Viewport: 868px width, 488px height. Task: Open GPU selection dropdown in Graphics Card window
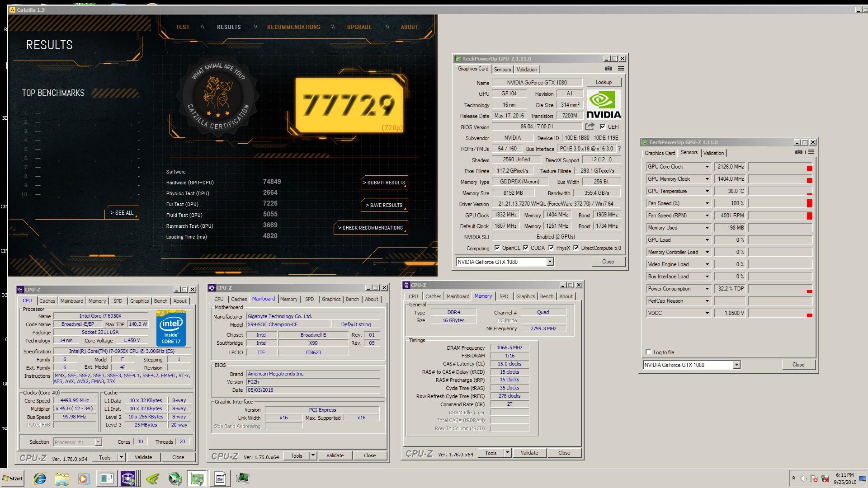click(x=550, y=262)
